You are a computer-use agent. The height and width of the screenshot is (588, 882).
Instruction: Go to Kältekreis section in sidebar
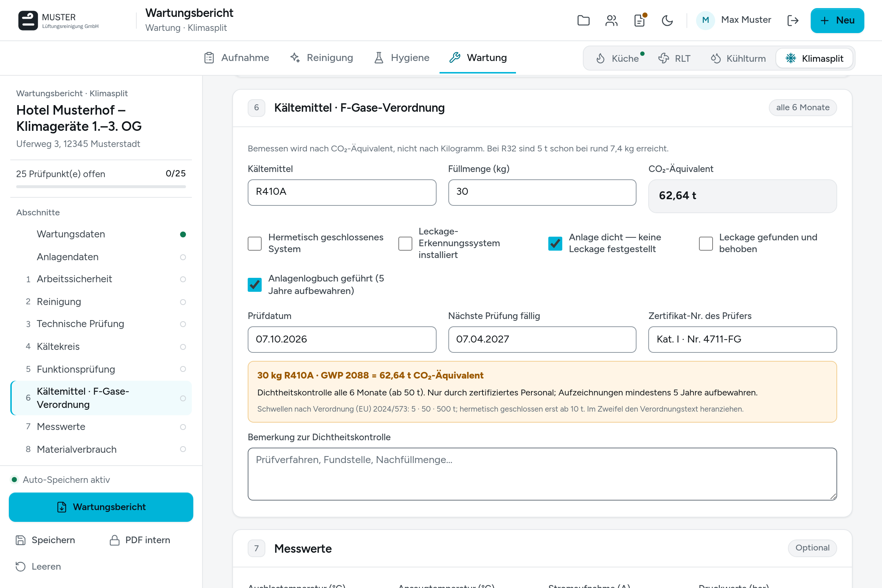(x=101, y=347)
